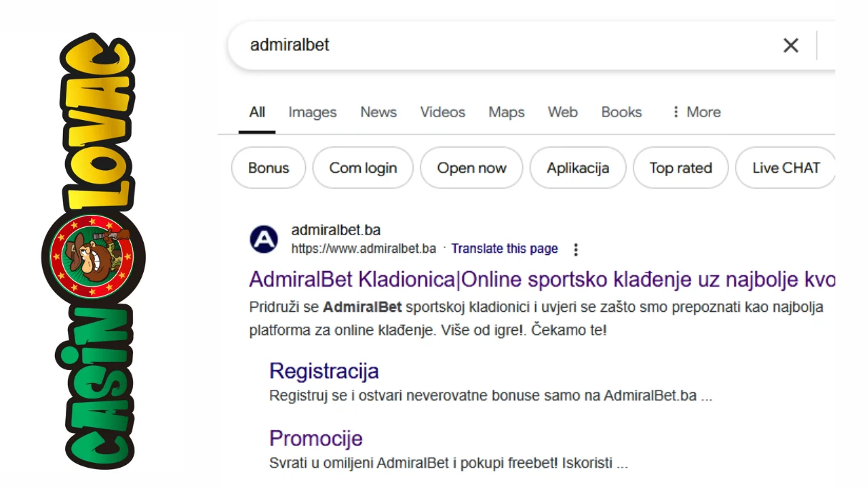Open the Books tab
The height and width of the screenshot is (488, 868).
point(621,113)
